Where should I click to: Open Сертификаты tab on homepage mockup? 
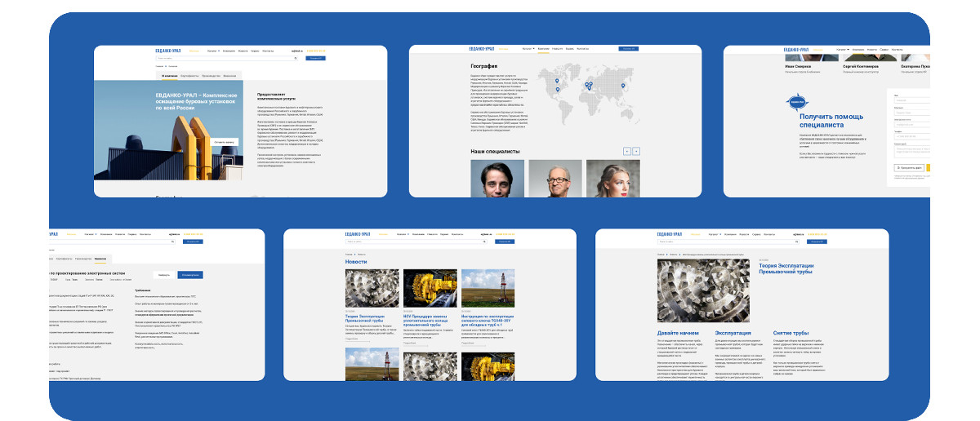(x=189, y=76)
